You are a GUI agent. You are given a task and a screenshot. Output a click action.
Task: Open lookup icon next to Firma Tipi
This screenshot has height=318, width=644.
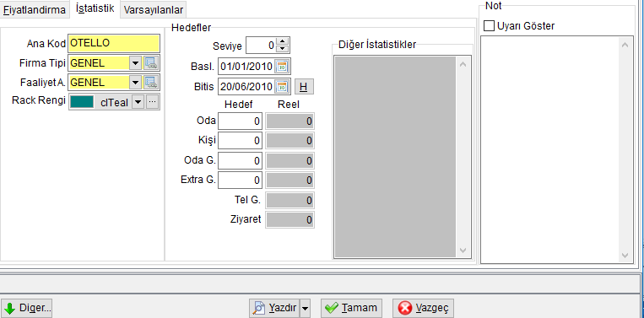coord(151,63)
